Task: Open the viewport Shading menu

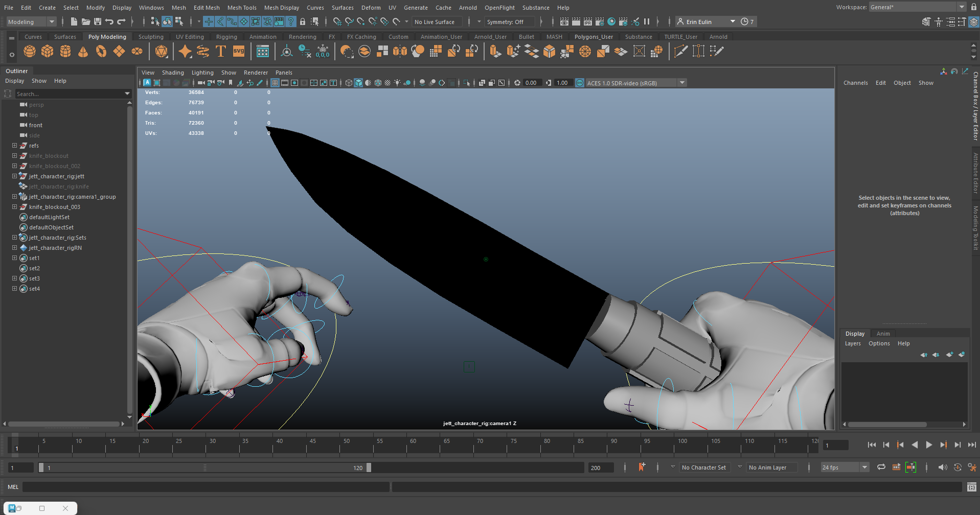Action: click(x=173, y=73)
